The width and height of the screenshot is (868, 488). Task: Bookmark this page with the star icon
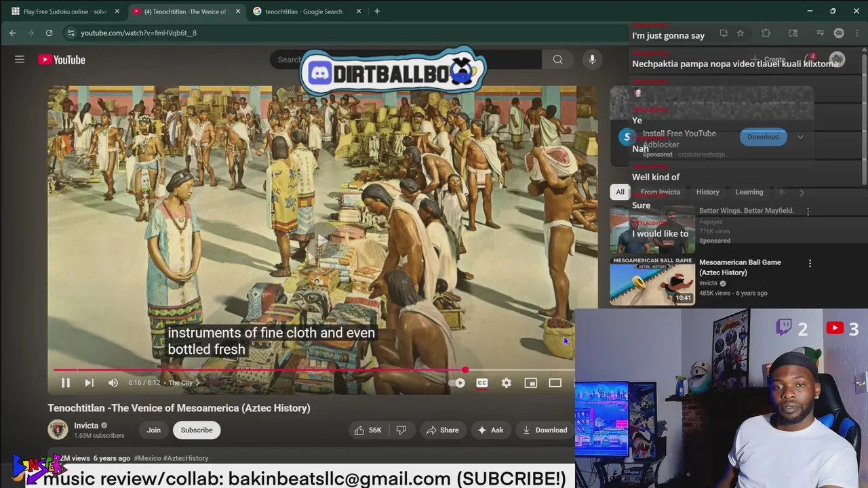(741, 33)
